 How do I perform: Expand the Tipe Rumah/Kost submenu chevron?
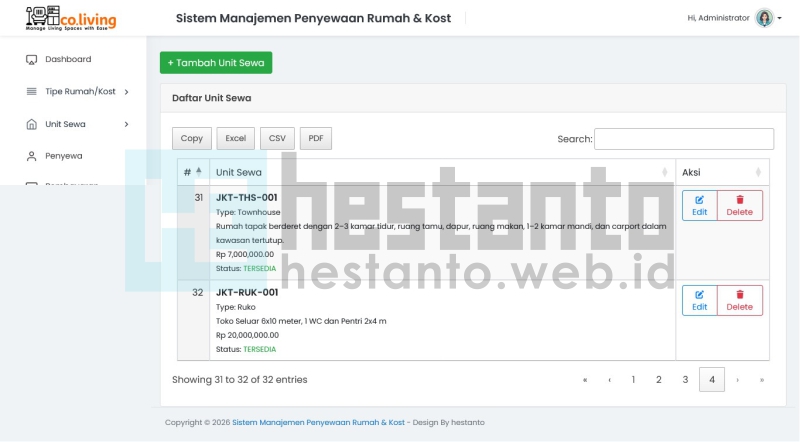[x=126, y=92]
